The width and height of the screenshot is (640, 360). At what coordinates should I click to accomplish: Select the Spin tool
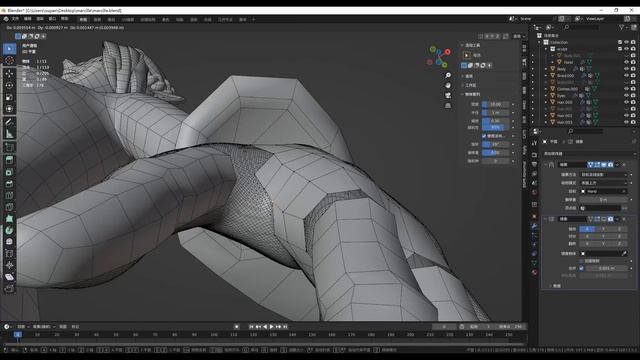(x=9, y=230)
